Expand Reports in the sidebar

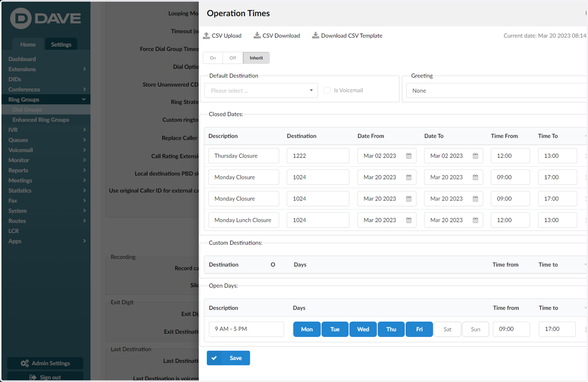84,170
